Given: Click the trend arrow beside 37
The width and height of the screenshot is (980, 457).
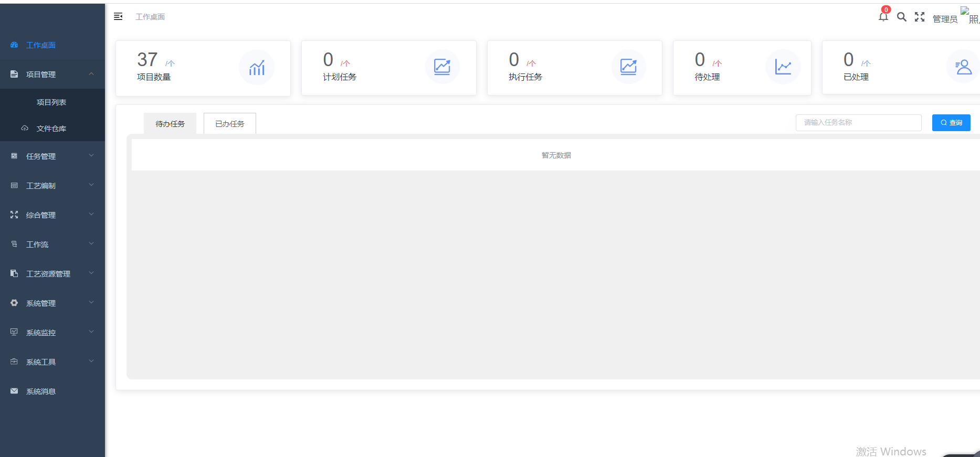Looking at the screenshot, I should pos(170,63).
